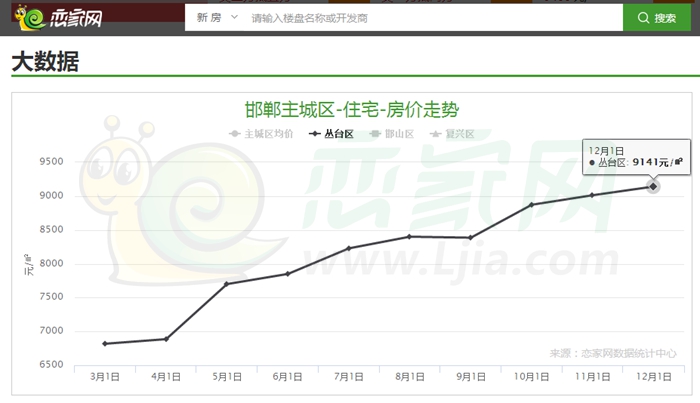Image resolution: width=700 pixels, height=403 pixels.
Task: Click the 4月1日 data point on line
Action: tap(166, 339)
